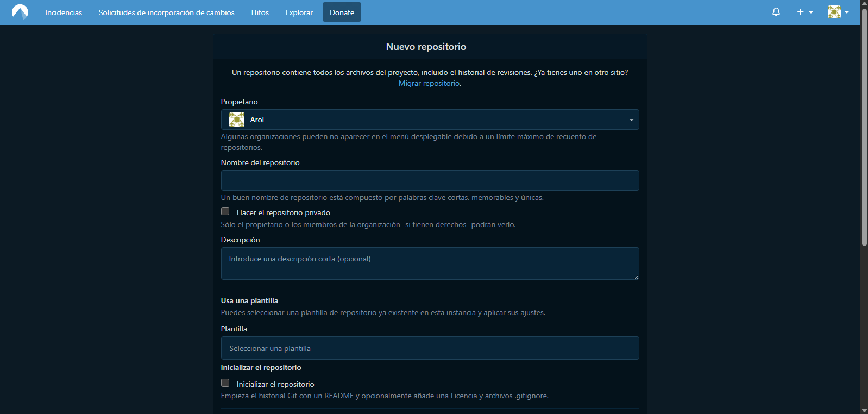The height and width of the screenshot is (414, 868).
Task: Open the user avatar menu
Action: (x=838, y=12)
